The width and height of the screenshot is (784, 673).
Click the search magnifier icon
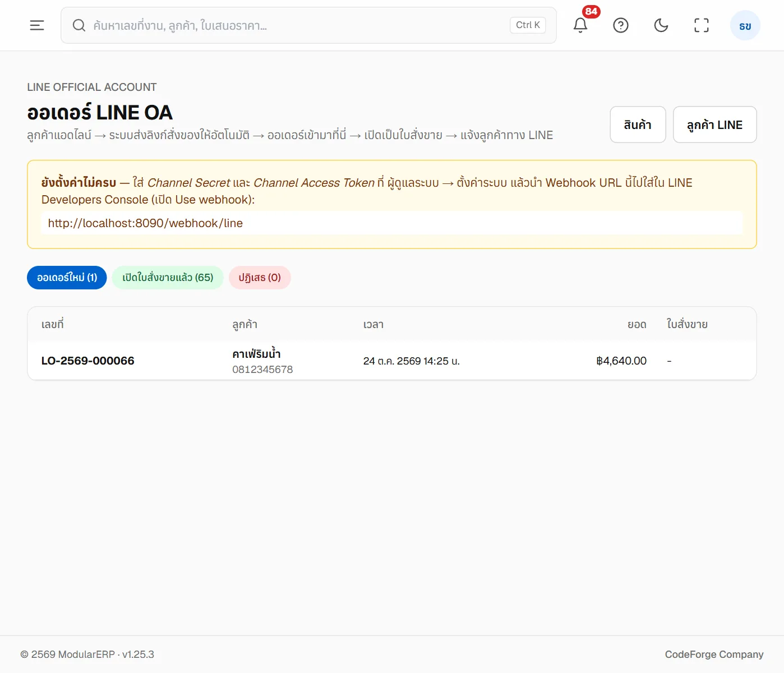(79, 25)
